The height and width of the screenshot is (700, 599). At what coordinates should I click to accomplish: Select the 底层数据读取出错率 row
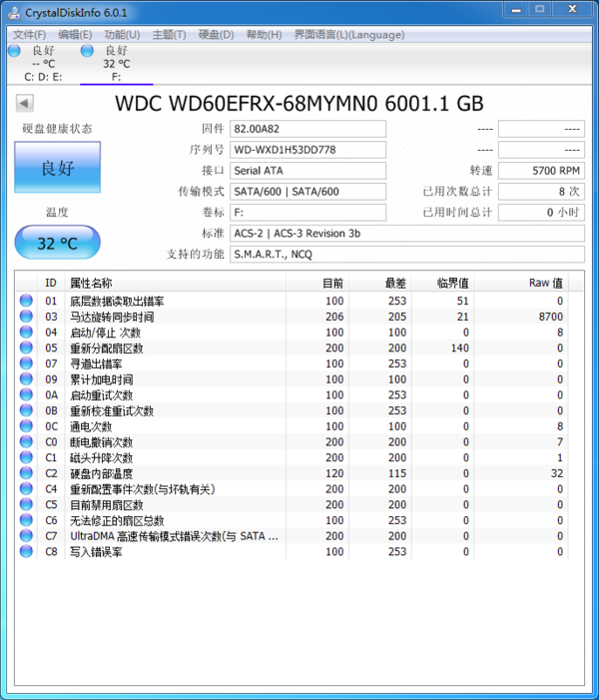292,301
